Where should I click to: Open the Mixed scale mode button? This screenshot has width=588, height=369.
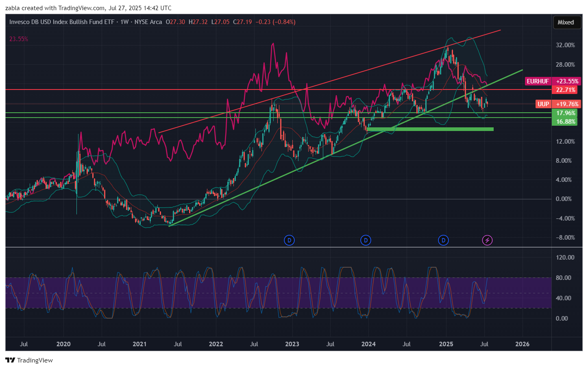coord(566,22)
